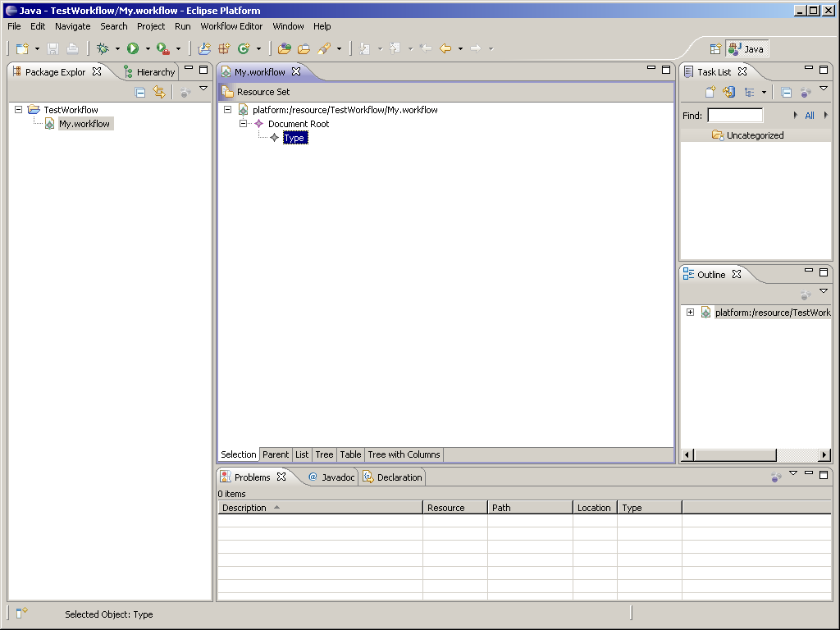Toggle Link with Editor in Package Explorer
This screenshot has height=630, width=840.
pos(159,93)
